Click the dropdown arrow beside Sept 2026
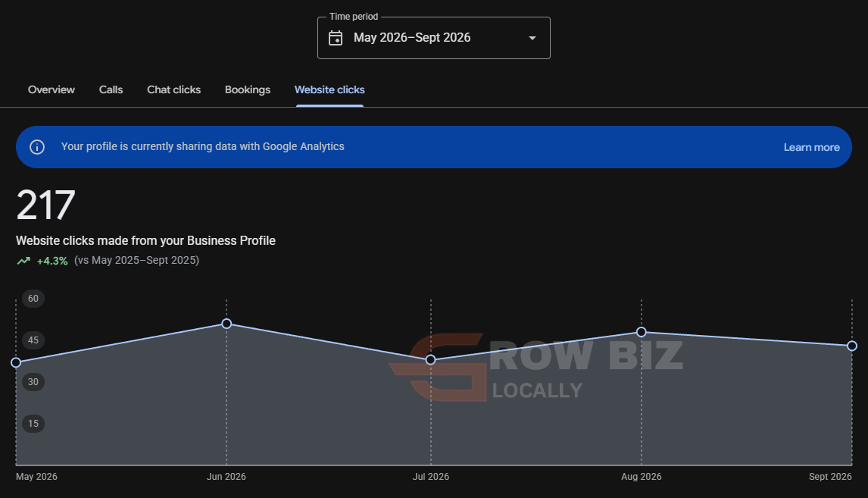 pos(532,38)
